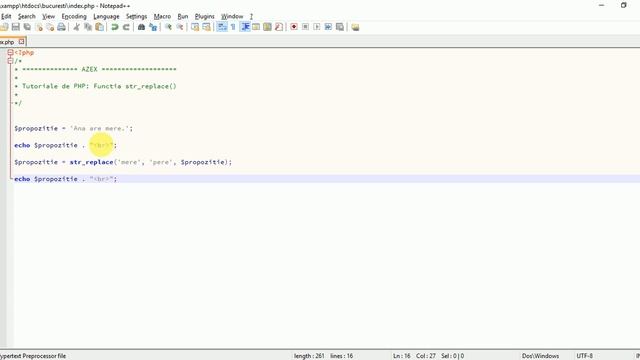Open the Edit menu
The height and width of the screenshot is (360, 640).
[6, 16]
